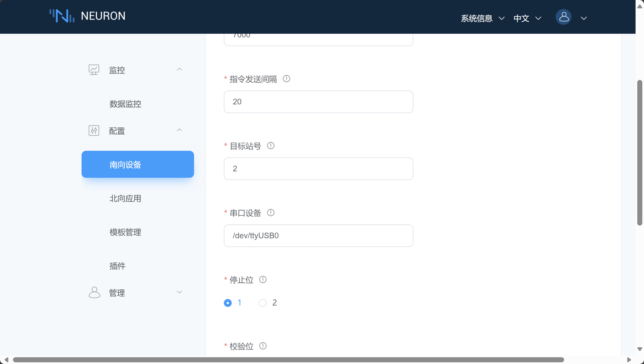Click info icon next to 指令发送间隔
644x364 pixels.
coord(286,79)
